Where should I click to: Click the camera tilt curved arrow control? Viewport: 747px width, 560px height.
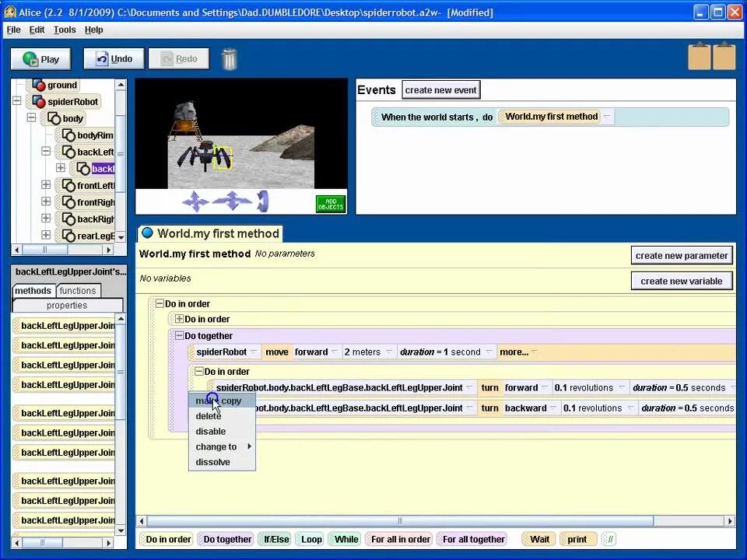point(263,201)
